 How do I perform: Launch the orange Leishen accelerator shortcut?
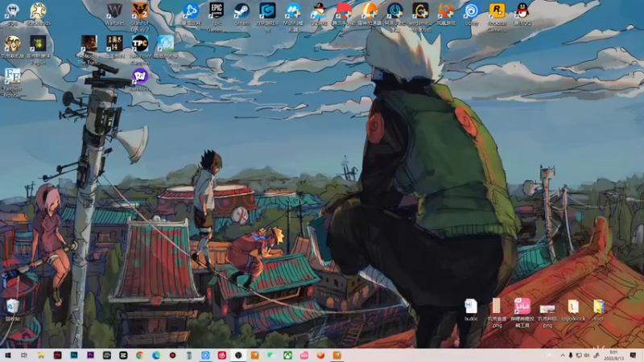369,14
